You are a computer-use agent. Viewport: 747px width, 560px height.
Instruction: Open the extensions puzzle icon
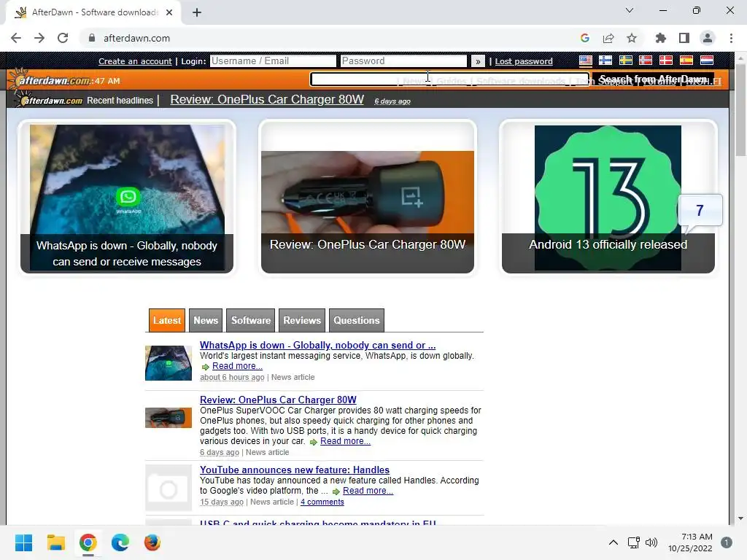[x=661, y=38]
